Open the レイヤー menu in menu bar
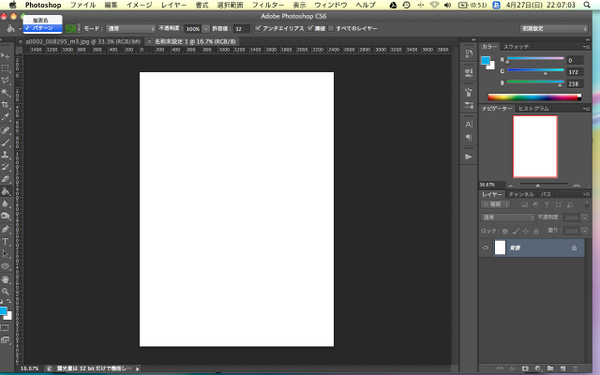 pyautogui.click(x=174, y=5)
